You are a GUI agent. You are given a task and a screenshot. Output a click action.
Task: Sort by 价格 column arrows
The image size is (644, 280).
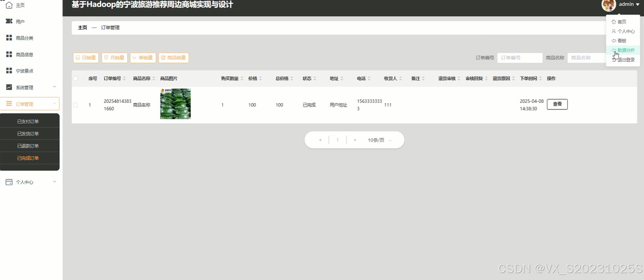260,79
